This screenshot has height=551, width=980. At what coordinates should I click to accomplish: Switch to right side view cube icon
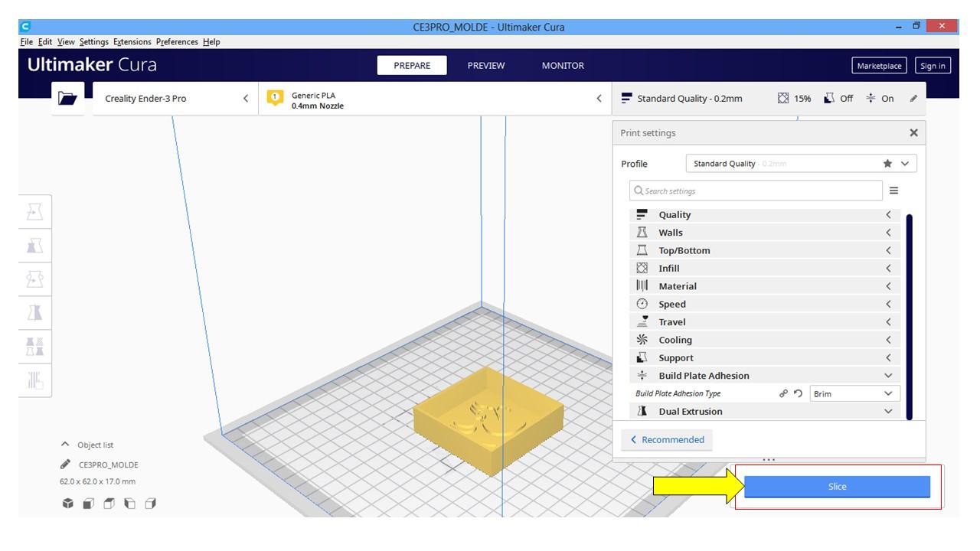pyautogui.click(x=150, y=504)
